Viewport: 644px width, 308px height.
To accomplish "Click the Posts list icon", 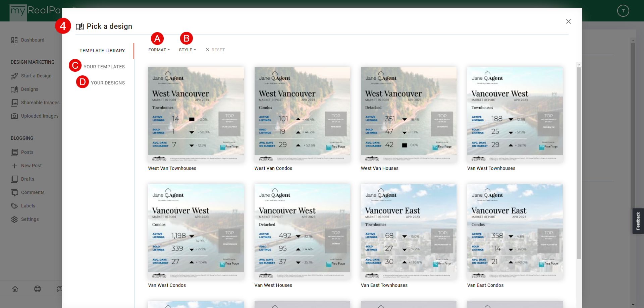I will click(14, 152).
